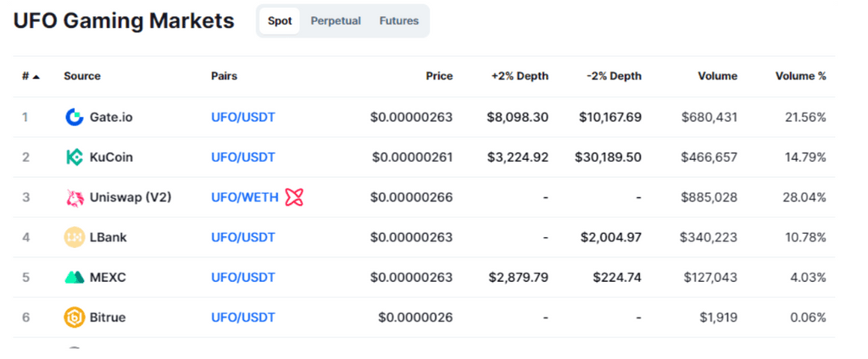Toggle sort arrow next to # column

[x=36, y=77]
